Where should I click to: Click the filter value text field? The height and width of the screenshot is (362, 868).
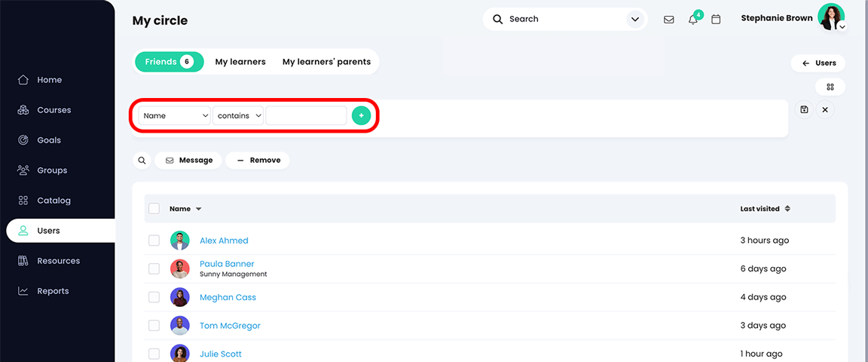306,115
